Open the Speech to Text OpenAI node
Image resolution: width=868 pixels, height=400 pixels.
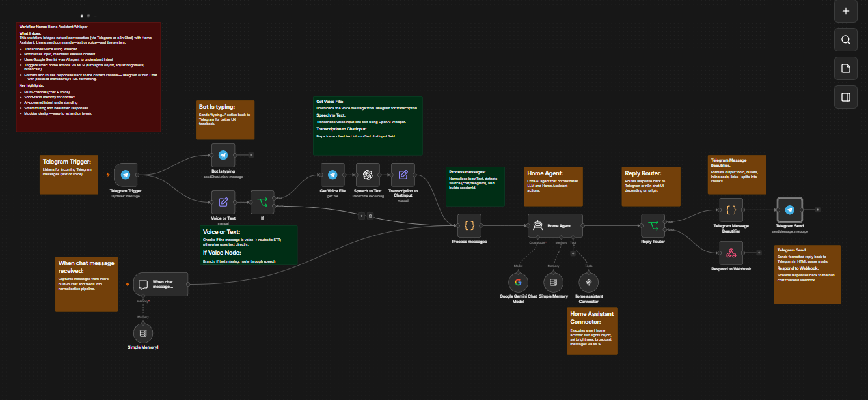368,175
